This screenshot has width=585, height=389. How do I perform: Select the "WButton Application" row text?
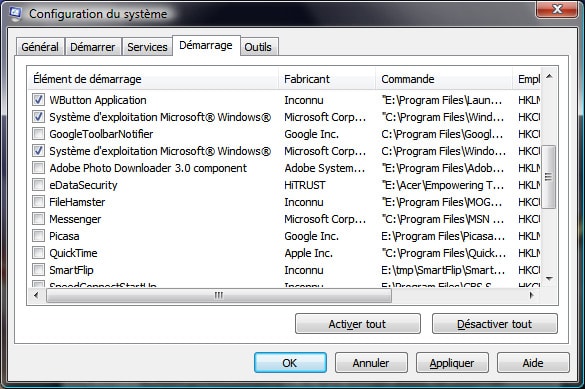pos(98,100)
